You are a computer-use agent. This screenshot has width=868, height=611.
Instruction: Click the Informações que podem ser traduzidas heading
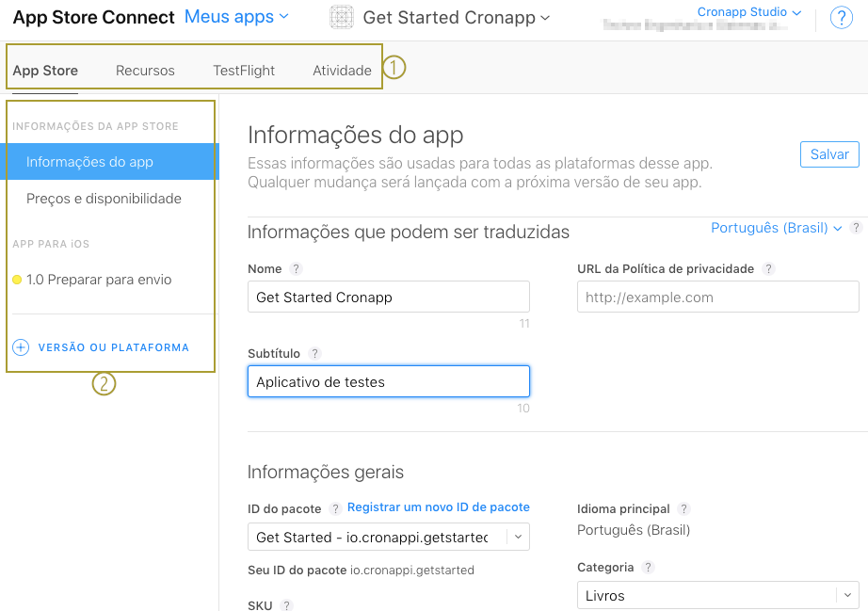point(409,232)
